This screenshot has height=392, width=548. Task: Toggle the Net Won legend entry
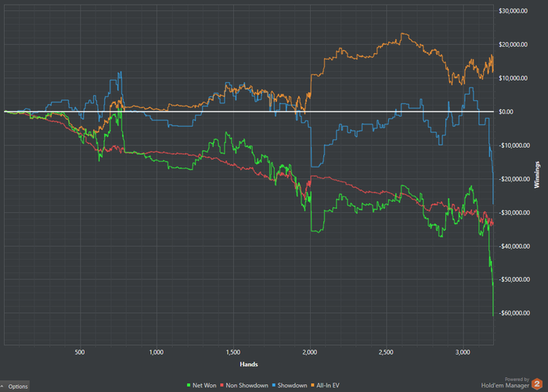201,386
